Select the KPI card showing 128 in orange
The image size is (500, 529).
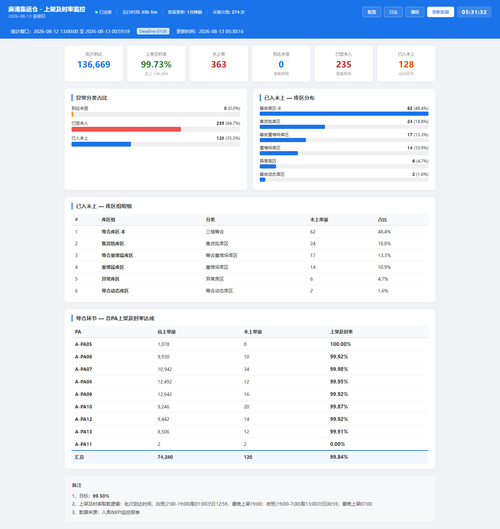click(406, 64)
